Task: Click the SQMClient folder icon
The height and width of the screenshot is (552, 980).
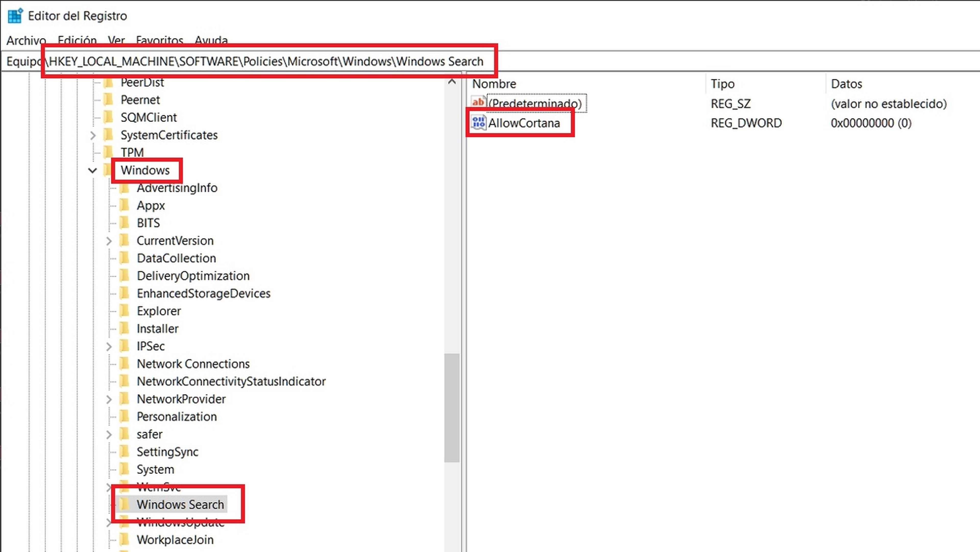Action: (x=108, y=117)
